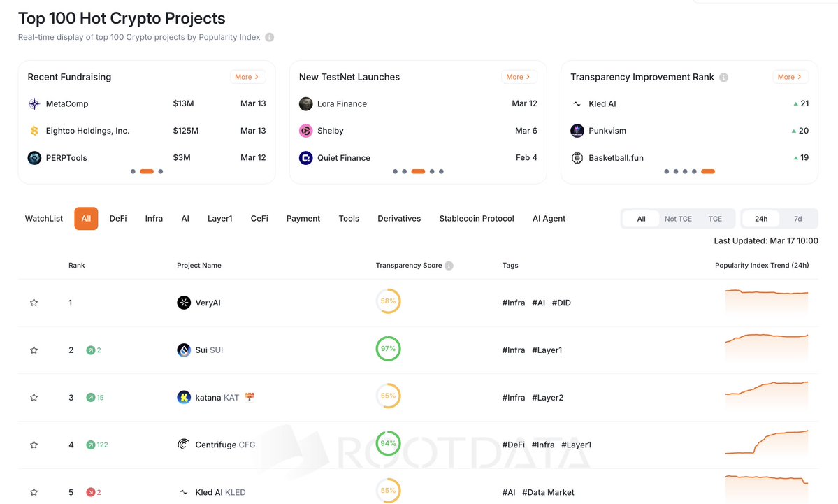
Task: Select the TGE filter option
Action: coord(715,219)
